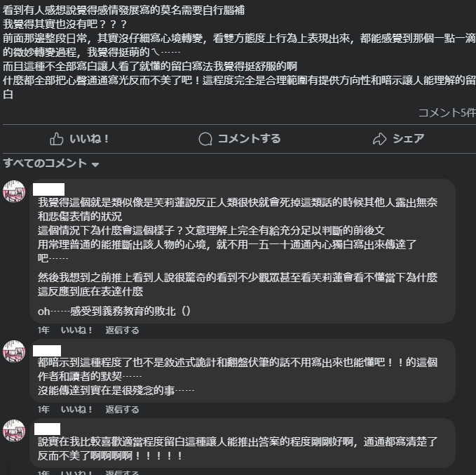The width and height of the screenshot is (476, 475).
Task: Open the コメント5件 comment count link
Action: coord(447,113)
